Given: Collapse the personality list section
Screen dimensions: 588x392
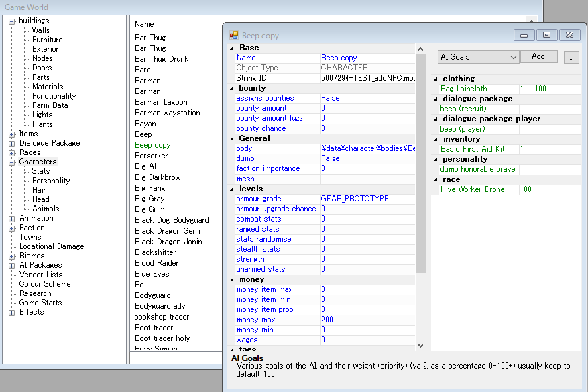Looking at the screenshot, I should tap(435, 160).
